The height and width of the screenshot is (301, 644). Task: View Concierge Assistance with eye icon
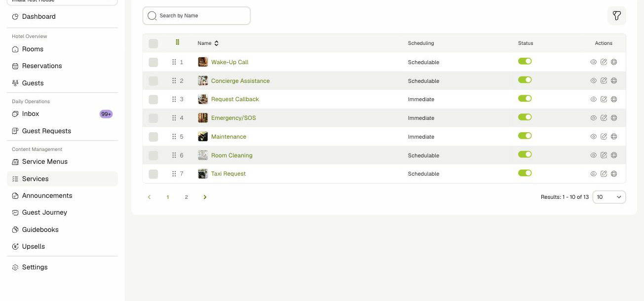594,80
